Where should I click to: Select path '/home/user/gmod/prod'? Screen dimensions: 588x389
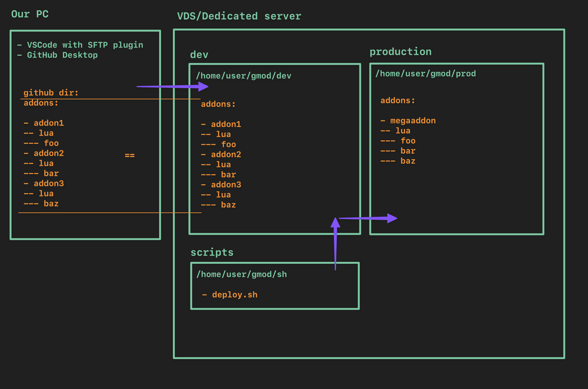point(425,74)
